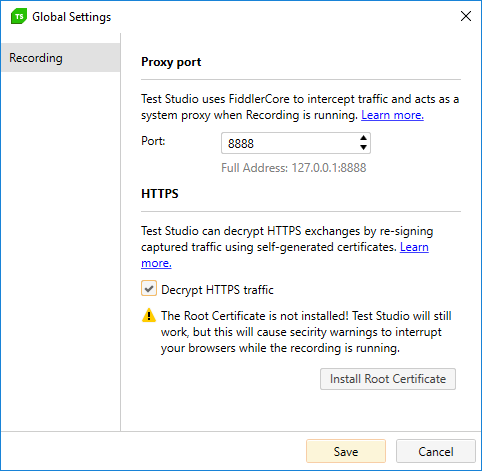Click the Decrypt HTTPS traffic label text
Viewport: 482px width, 471px height.
tap(217, 290)
